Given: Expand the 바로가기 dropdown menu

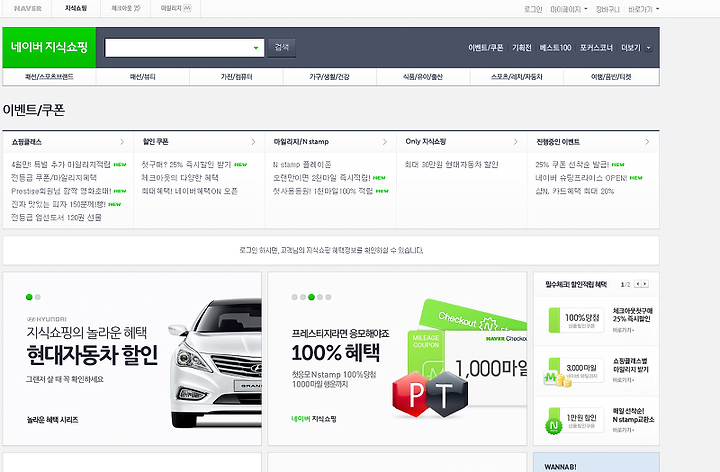Looking at the screenshot, I should tap(644, 9).
